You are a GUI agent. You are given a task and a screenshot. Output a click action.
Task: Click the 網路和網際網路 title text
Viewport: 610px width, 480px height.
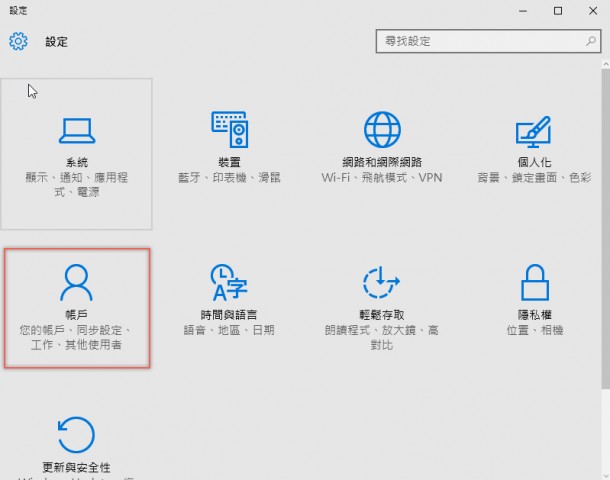tap(382, 162)
